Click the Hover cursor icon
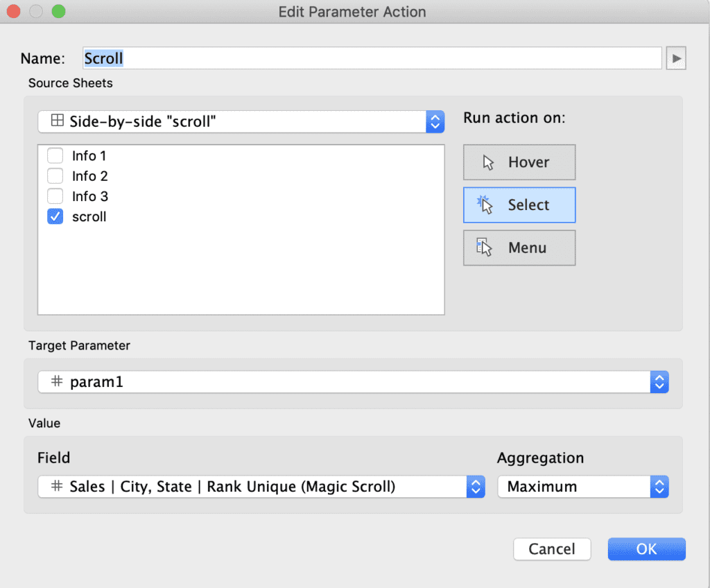 tap(490, 162)
